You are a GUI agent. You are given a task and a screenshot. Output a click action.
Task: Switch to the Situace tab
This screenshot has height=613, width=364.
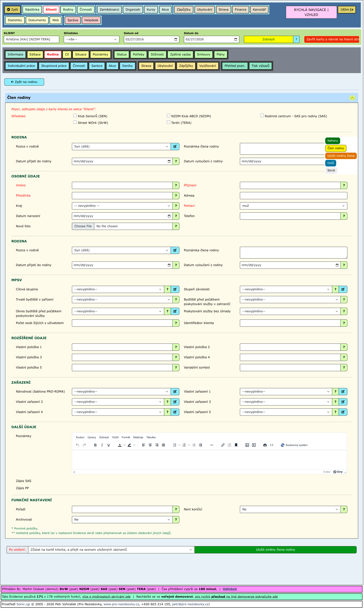[x=81, y=55]
